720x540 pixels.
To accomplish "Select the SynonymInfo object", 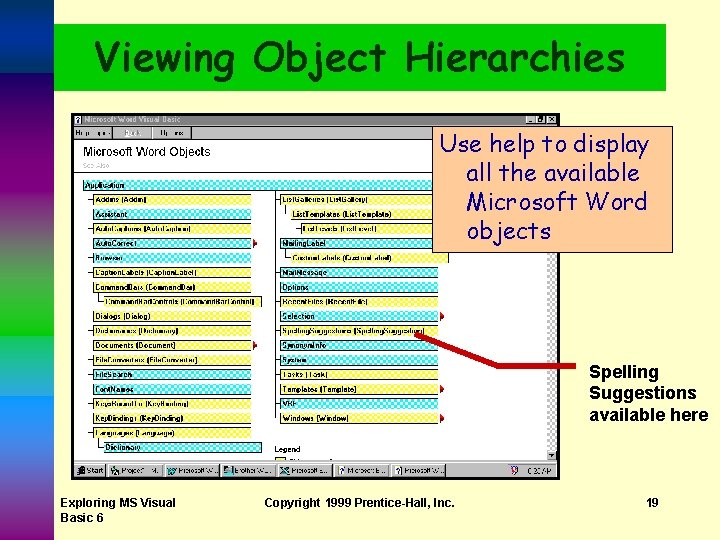I will (x=359, y=345).
